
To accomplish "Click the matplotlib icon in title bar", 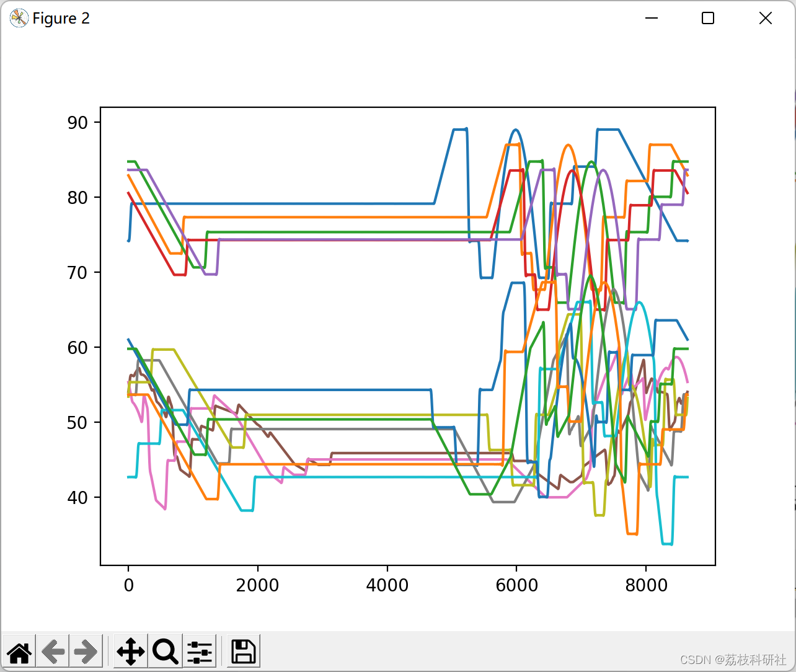I will click(x=19, y=19).
